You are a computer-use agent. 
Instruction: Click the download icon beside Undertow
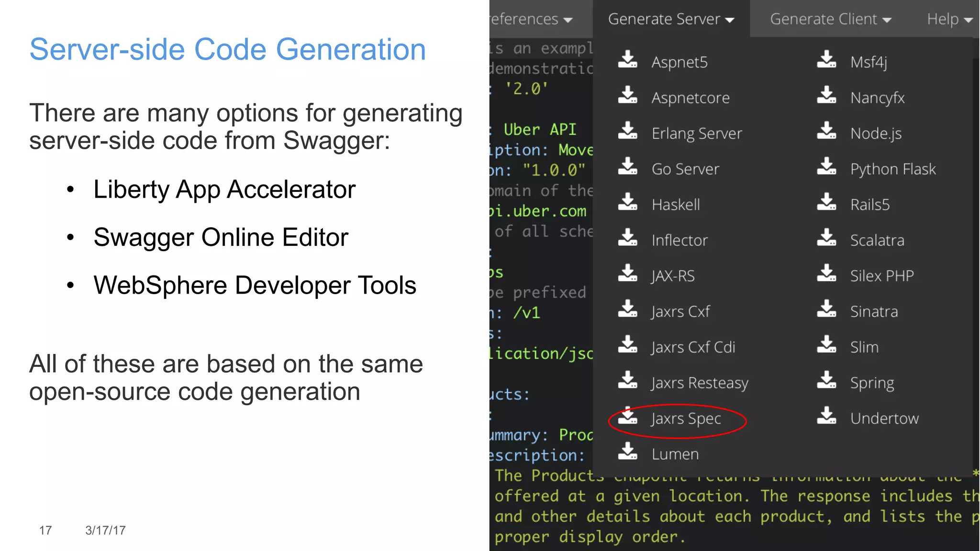point(826,415)
